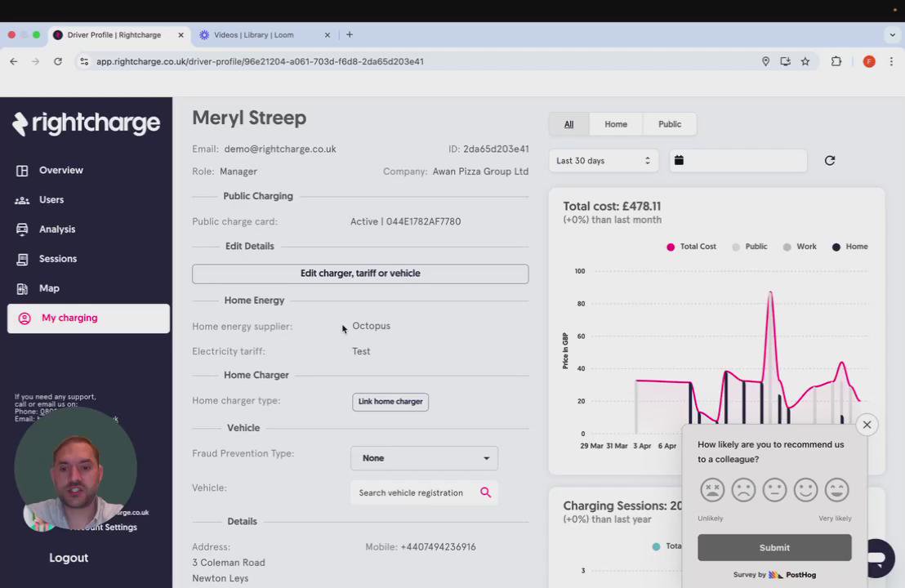Open the Overview sidebar icon
905x588 pixels.
tap(22, 171)
